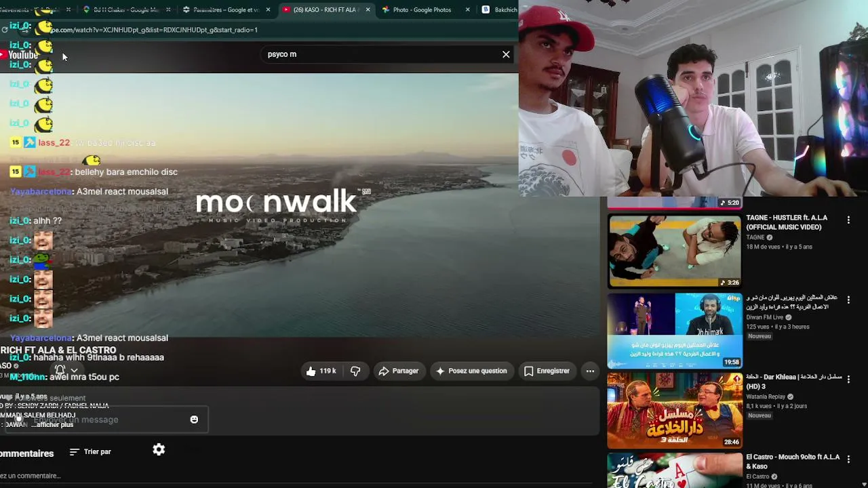This screenshot has width=868, height=488.
Task: Open options menu for Dar Khleaa video
Action: (x=848, y=379)
